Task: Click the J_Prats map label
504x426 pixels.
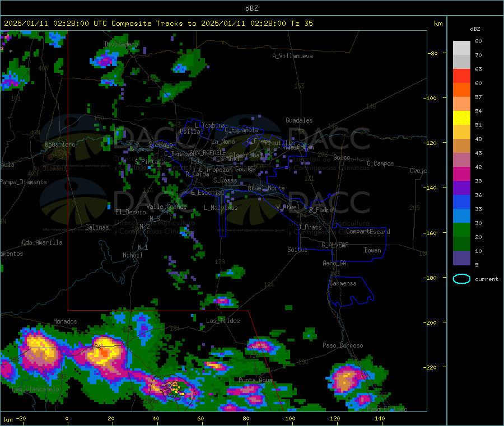Action: [x=310, y=227]
